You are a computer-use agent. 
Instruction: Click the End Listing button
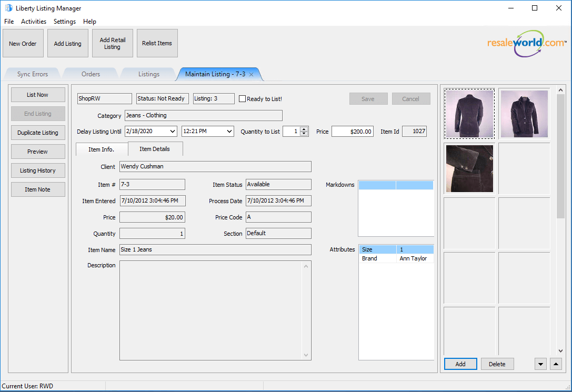click(x=38, y=114)
